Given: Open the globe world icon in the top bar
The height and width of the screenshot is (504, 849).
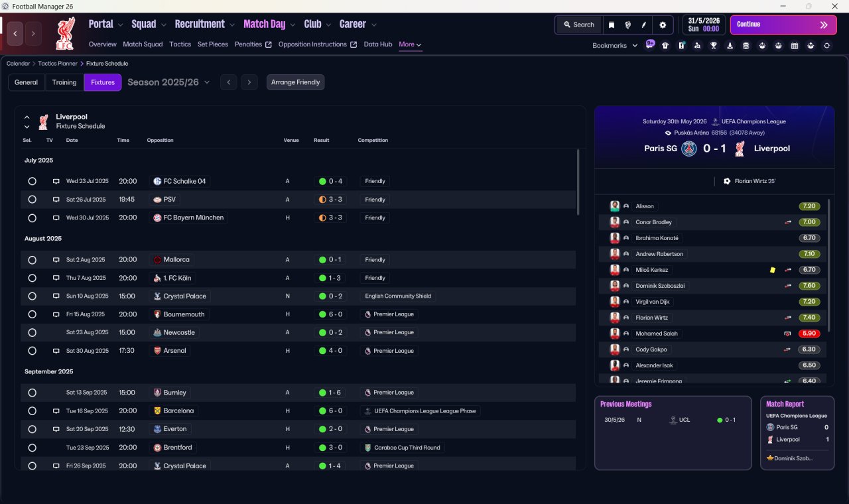Looking at the screenshot, I should click(x=627, y=25).
